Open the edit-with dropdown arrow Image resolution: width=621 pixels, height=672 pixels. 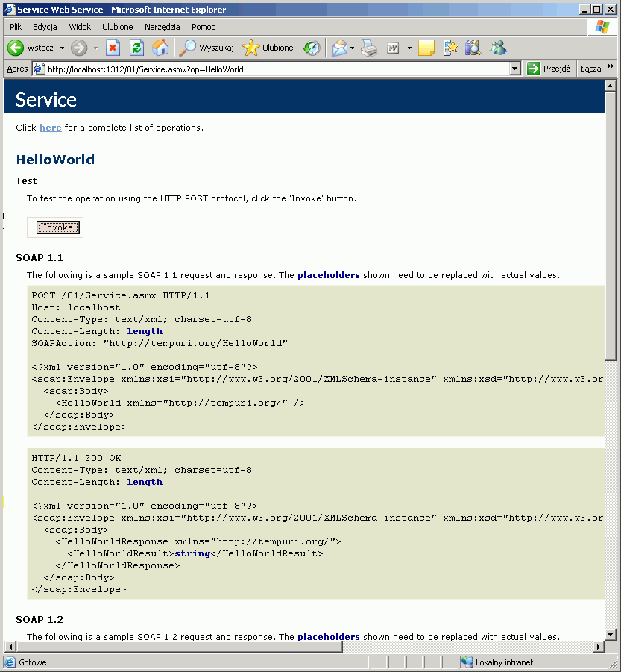pyautogui.click(x=409, y=48)
